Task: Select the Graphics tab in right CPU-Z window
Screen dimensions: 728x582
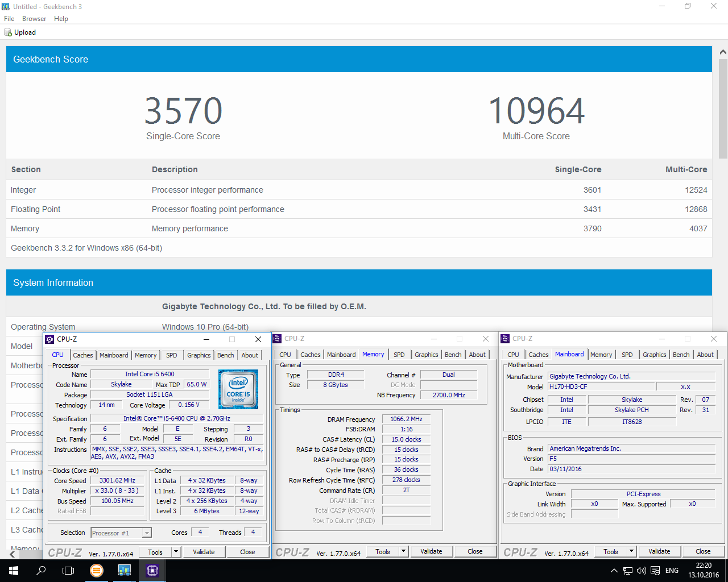Action: 655,355
